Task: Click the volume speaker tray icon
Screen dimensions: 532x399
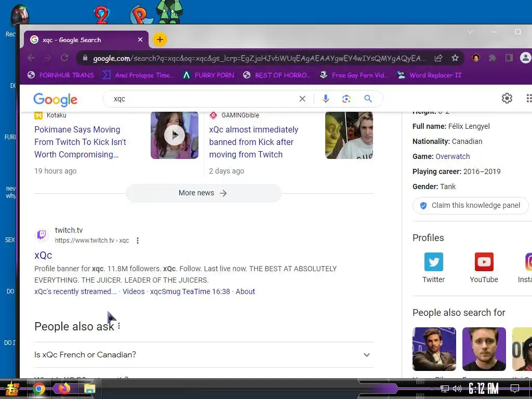Action: [457, 389]
